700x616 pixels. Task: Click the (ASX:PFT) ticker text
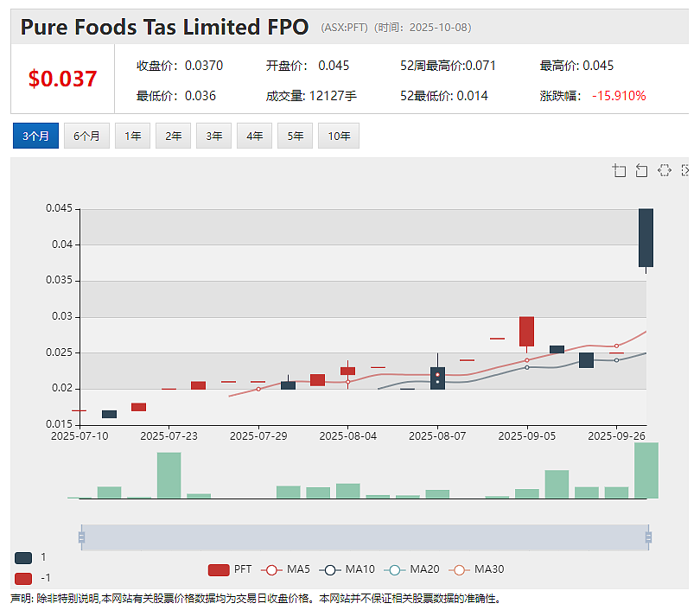[x=344, y=28]
